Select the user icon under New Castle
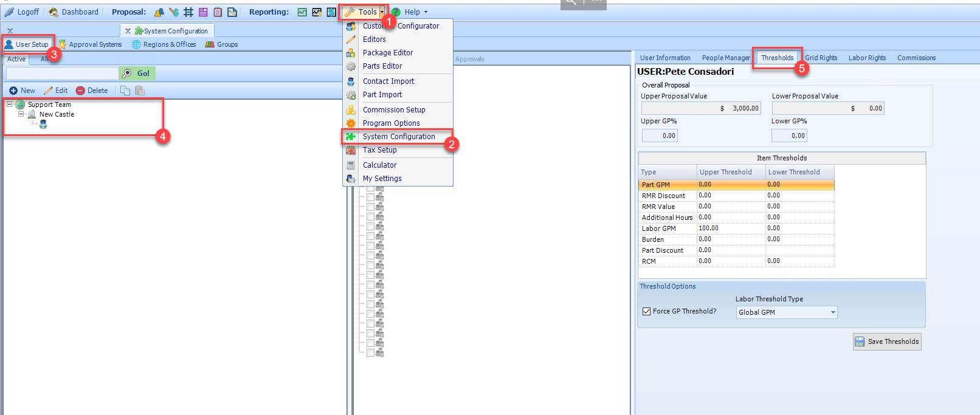This screenshot has height=415, width=980. click(x=43, y=124)
